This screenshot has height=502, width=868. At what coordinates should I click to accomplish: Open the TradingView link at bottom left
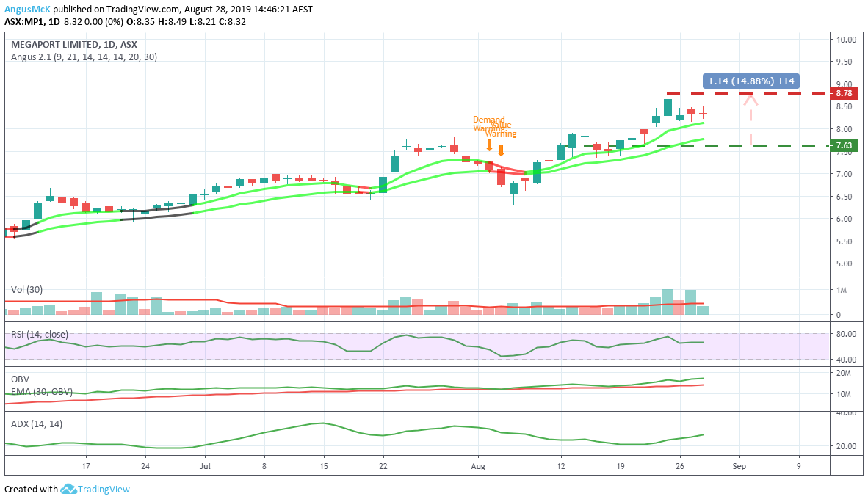point(104,490)
